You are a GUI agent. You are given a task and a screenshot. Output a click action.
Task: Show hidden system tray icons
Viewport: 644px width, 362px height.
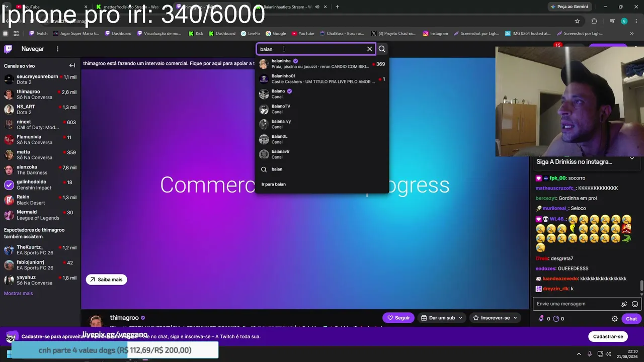click(579, 354)
